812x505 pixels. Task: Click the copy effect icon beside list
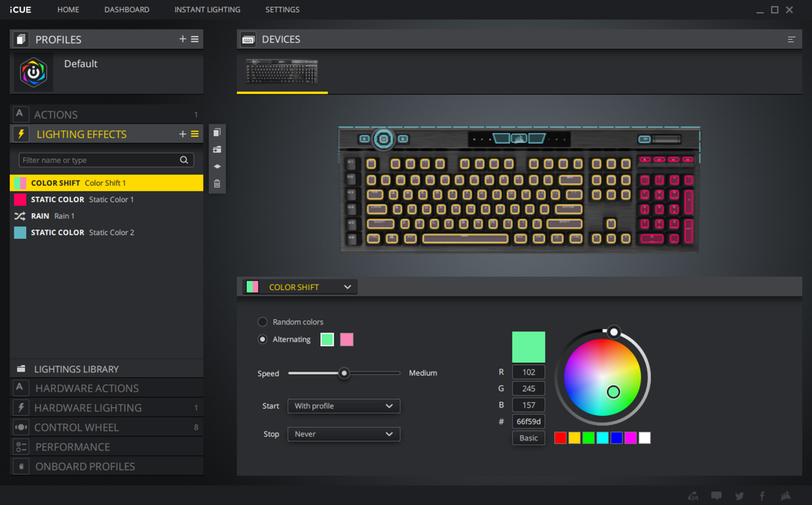pos(217,133)
